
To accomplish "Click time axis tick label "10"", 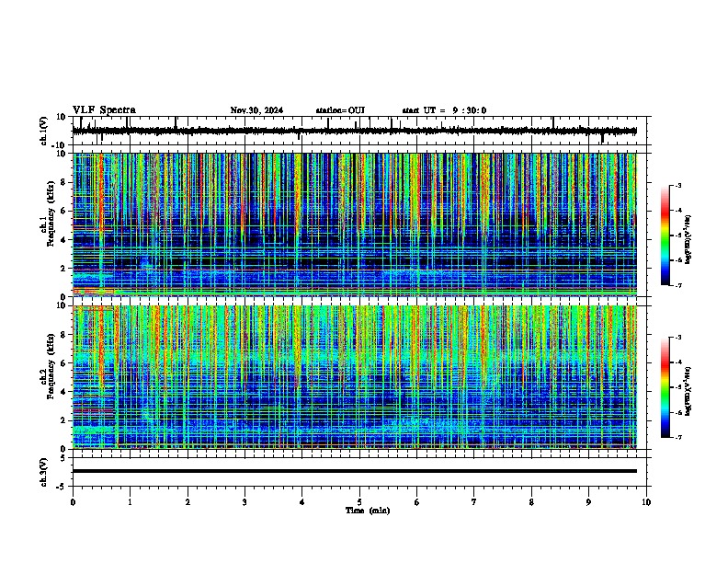I will pos(646,502).
